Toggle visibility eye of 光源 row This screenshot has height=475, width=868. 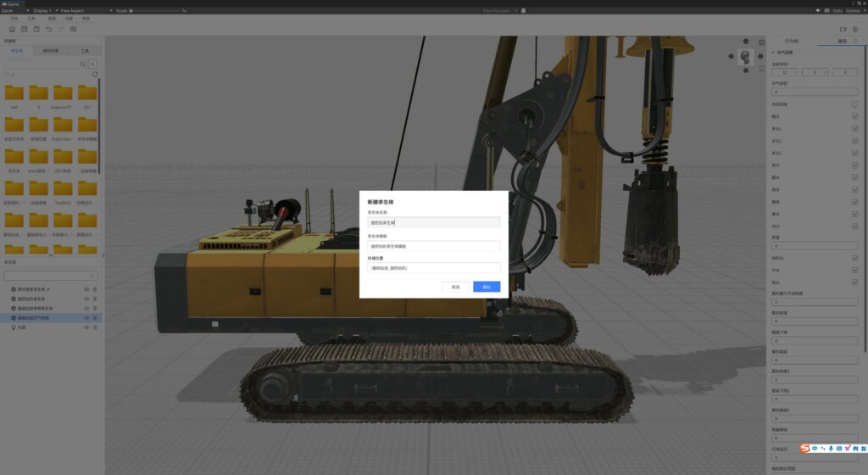(x=86, y=327)
